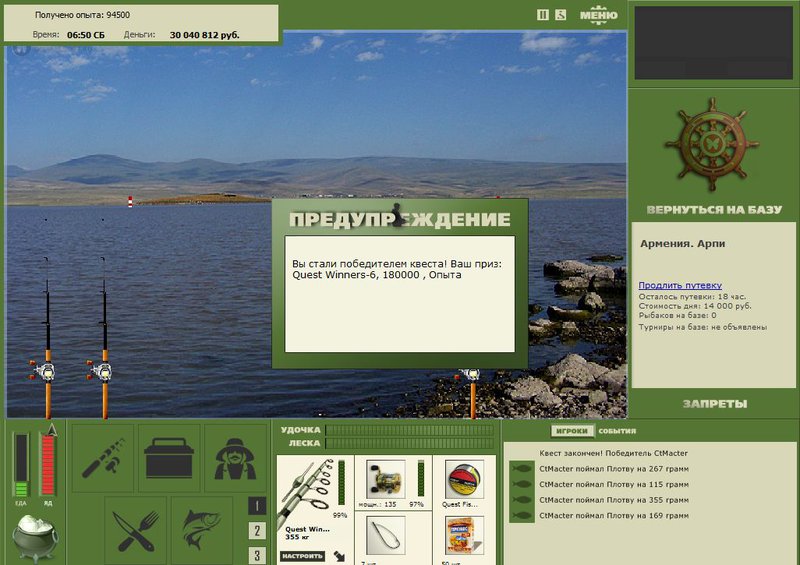Open the tackle box inventory
Viewport: 800px width, 565px height.
[169, 458]
